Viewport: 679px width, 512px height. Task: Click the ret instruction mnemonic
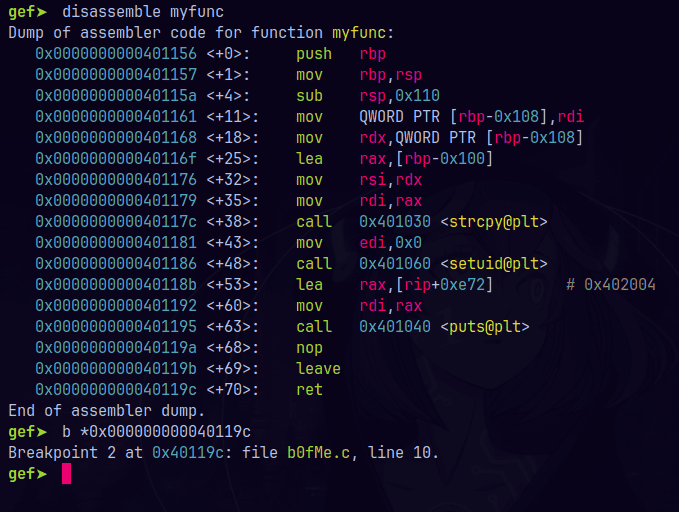(x=309, y=389)
